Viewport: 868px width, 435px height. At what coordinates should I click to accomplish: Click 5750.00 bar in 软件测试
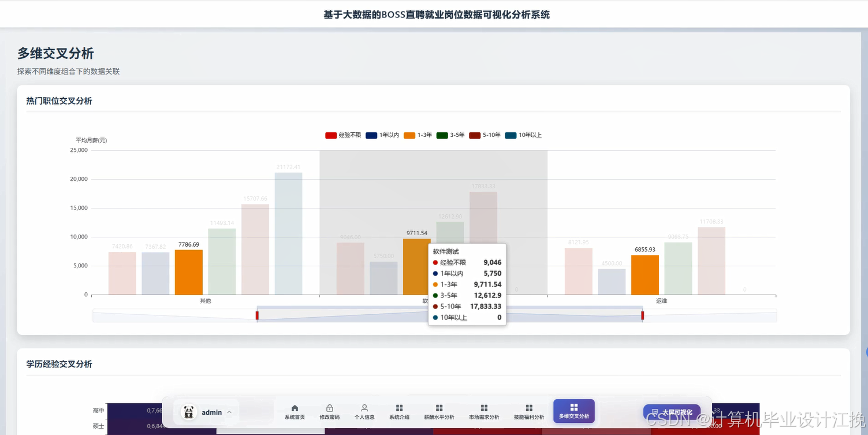coord(383,278)
